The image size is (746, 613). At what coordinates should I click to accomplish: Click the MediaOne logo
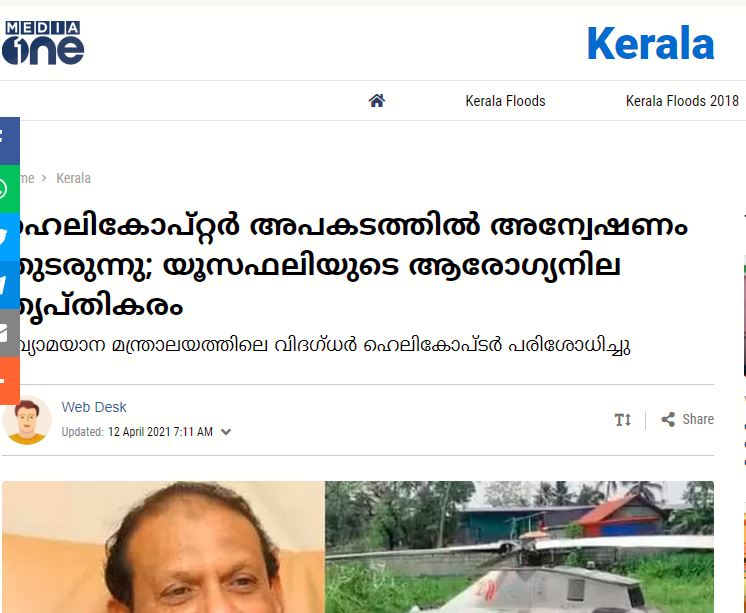click(x=43, y=43)
